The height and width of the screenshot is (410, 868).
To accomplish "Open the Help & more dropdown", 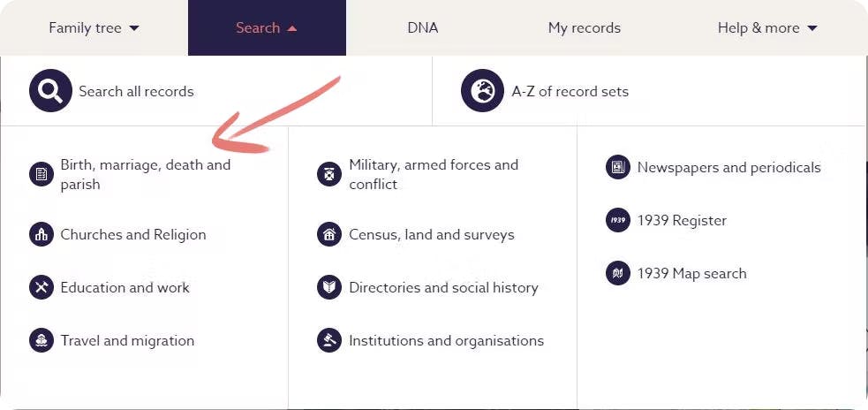I will [767, 28].
